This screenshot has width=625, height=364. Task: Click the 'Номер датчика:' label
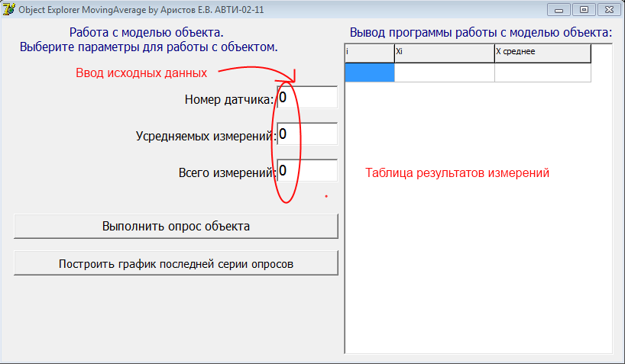[229, 99]
